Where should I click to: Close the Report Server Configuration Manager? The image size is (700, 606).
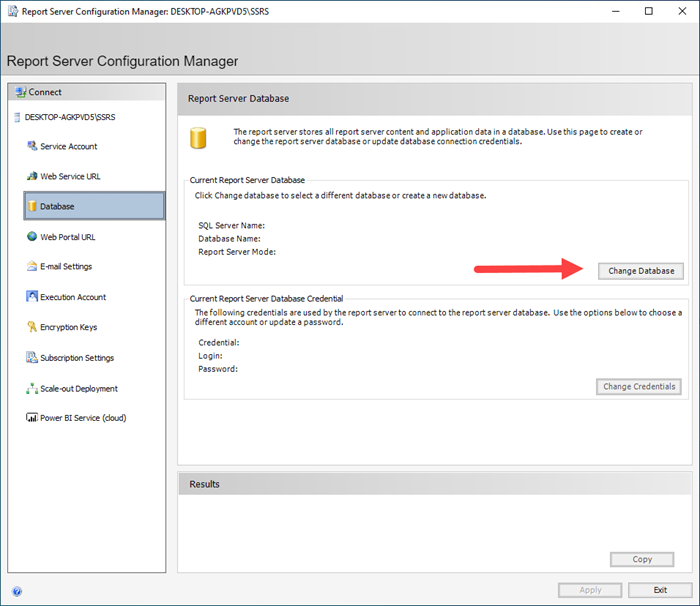(x=682, y=11)
